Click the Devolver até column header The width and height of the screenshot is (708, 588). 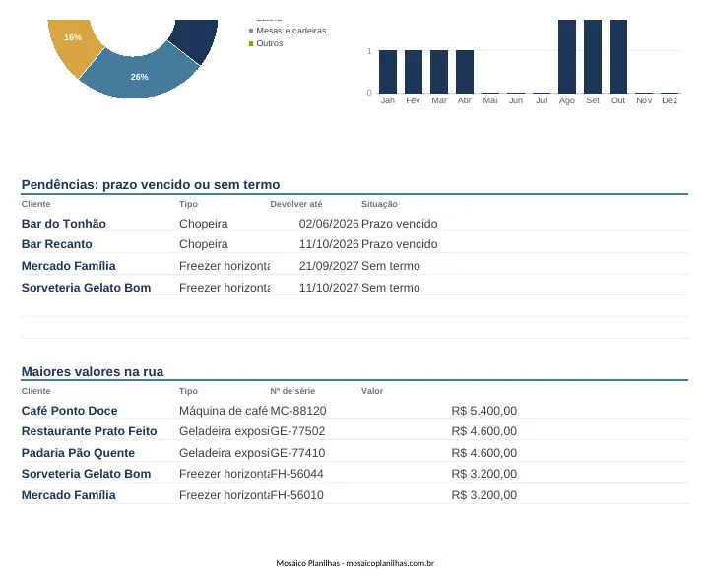[296, 204]
